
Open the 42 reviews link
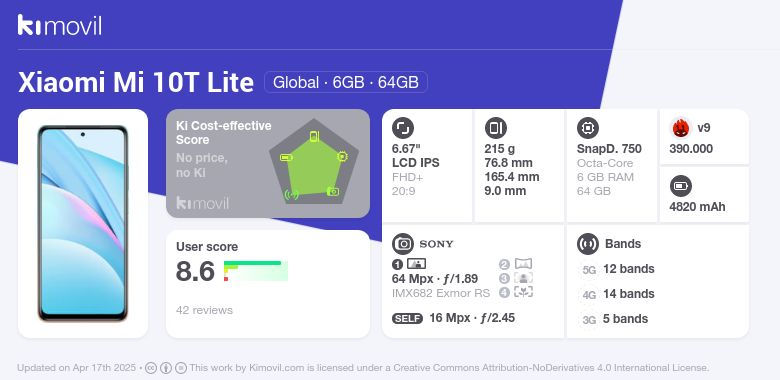point(204,310)
